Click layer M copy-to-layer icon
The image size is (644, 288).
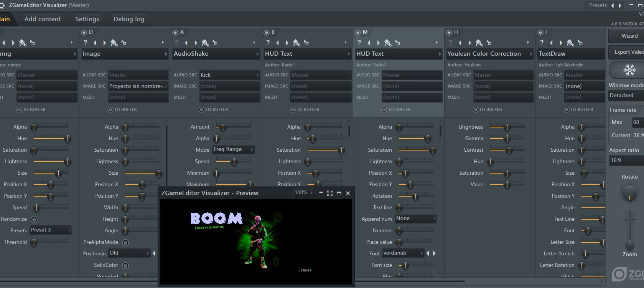click(x=398, y=43)
